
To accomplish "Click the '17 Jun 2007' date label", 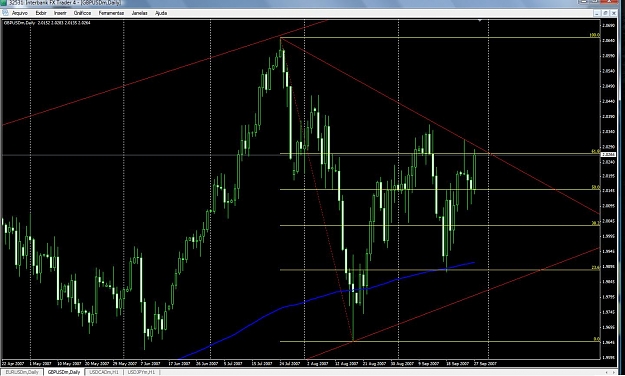I will click(x=179, y=364).
